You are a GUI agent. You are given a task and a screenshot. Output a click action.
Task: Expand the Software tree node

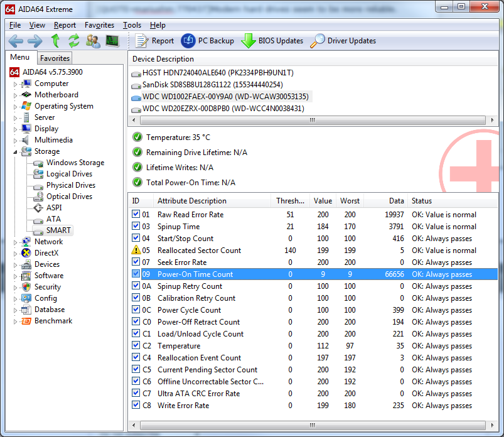tap(15, 276)
